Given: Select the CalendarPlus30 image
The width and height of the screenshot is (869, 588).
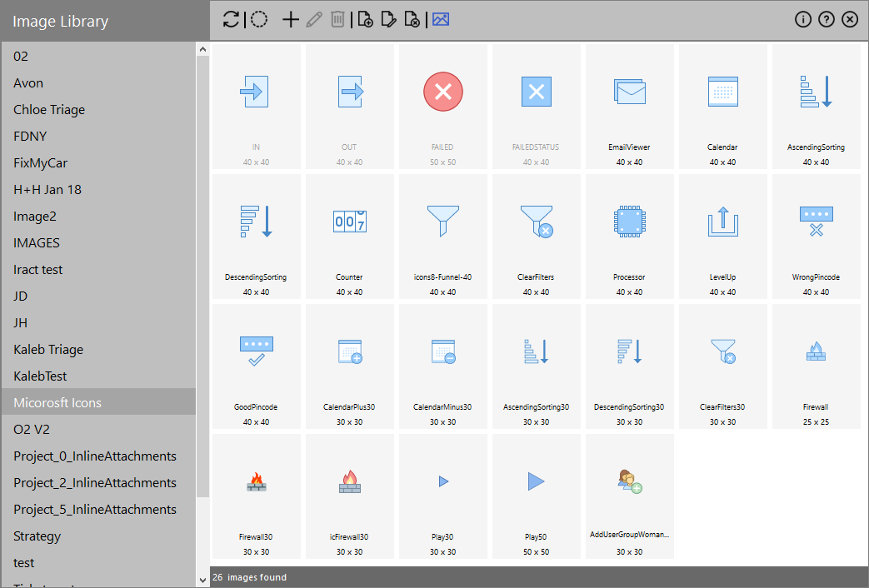Looking at the screenshot, I should pos(350,366).
